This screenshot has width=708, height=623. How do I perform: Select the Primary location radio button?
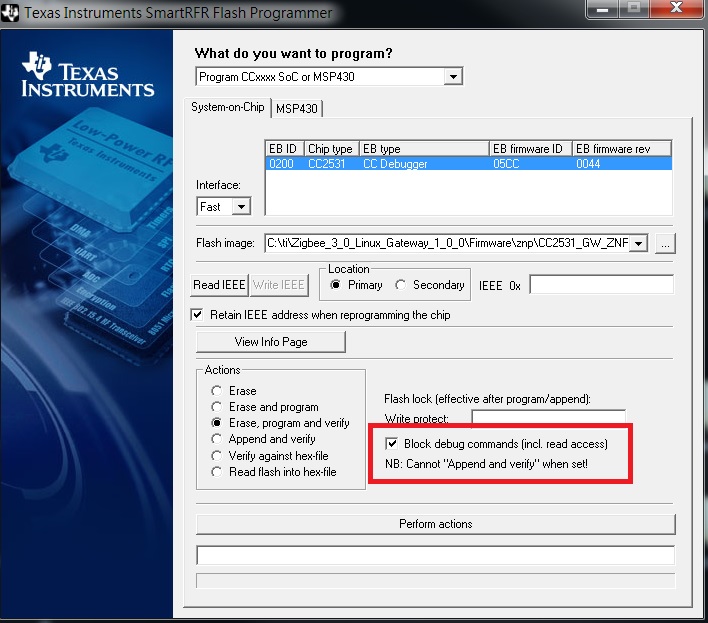click(335, 285)
